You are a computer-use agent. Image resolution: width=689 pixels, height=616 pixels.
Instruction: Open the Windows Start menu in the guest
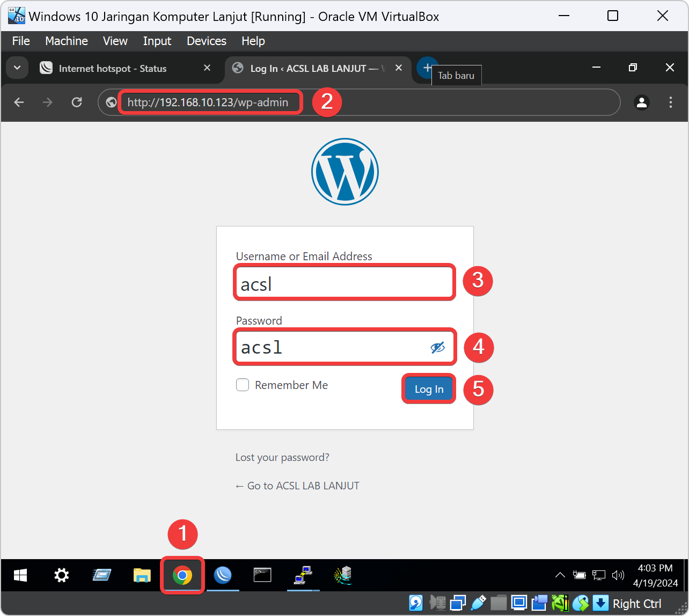(20, 576)
